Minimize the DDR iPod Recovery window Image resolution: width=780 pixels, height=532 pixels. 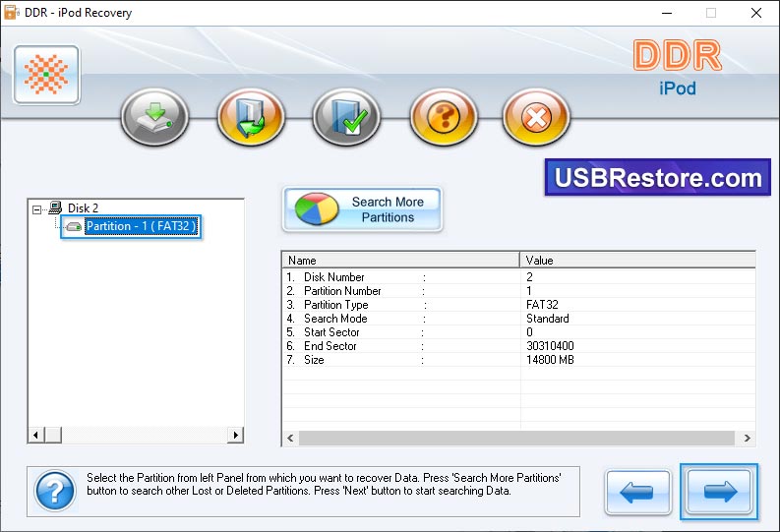[x=667, y=13]
